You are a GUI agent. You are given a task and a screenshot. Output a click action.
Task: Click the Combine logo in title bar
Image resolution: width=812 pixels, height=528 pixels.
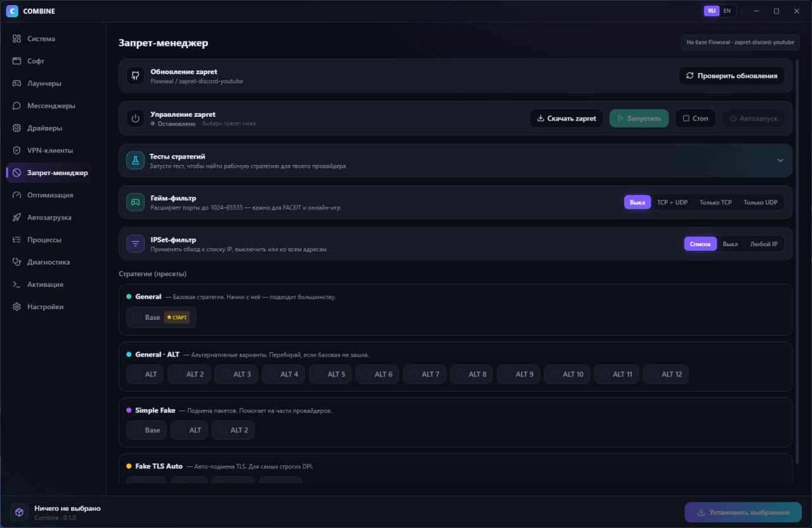point(12,11)
